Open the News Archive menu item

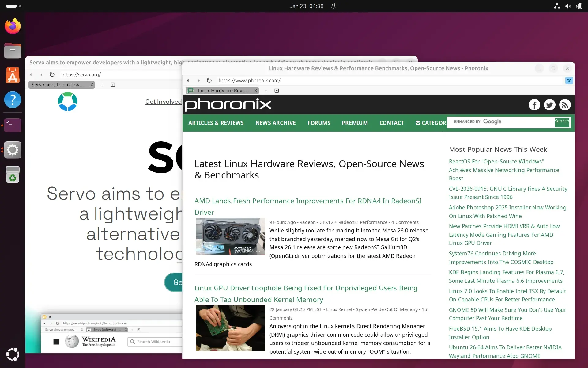pos(275,123)
